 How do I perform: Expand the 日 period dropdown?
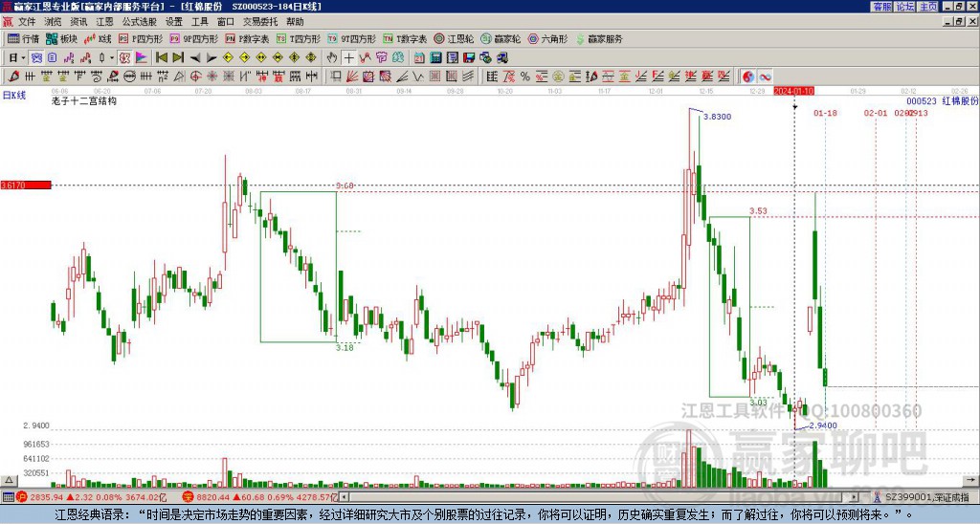(x=23, y=57)
